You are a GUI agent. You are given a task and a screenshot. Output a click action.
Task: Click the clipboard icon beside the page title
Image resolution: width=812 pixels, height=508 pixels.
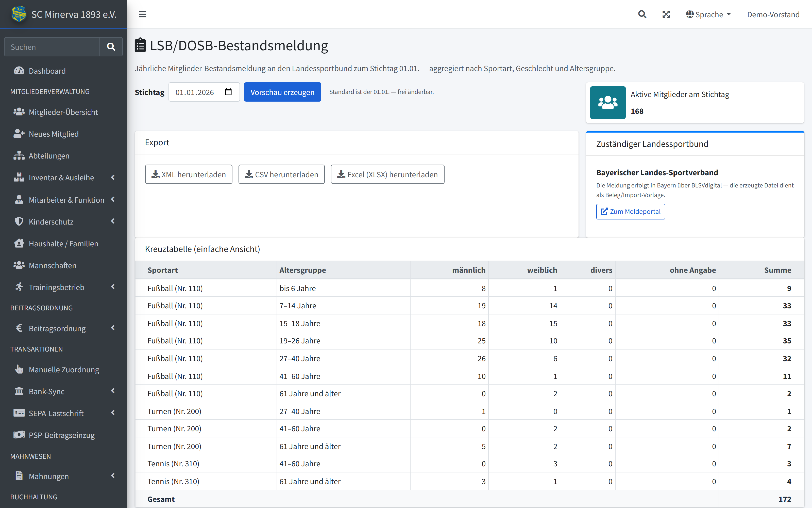[140, 45]
